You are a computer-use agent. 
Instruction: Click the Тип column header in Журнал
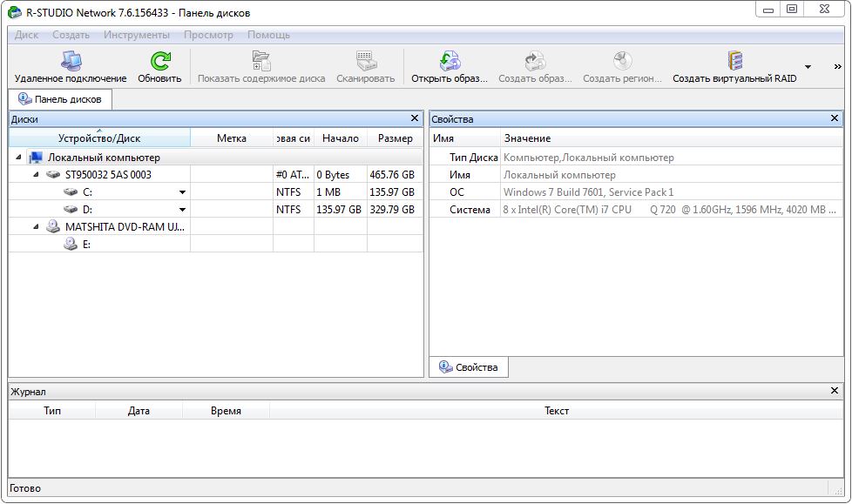52,411
